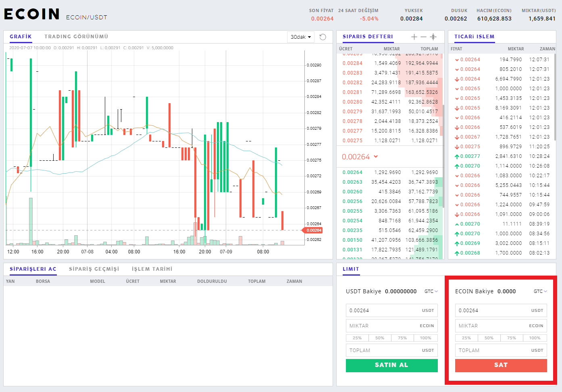Click the ECOIN logo

pos(32,14)
